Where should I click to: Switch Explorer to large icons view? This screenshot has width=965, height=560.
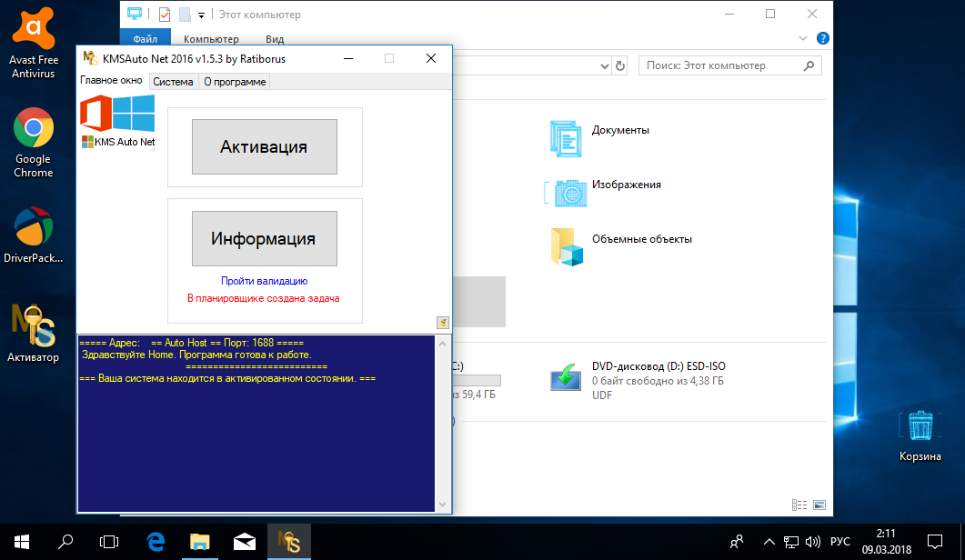819,505
